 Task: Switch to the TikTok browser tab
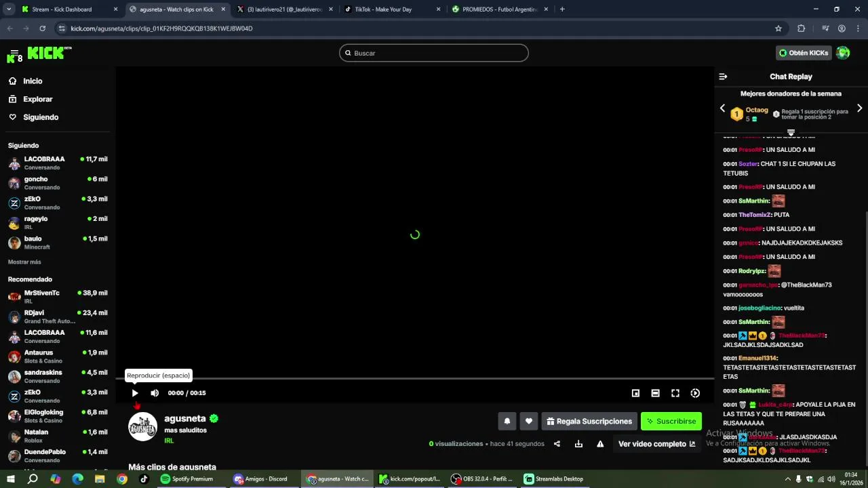click(391, 9)
